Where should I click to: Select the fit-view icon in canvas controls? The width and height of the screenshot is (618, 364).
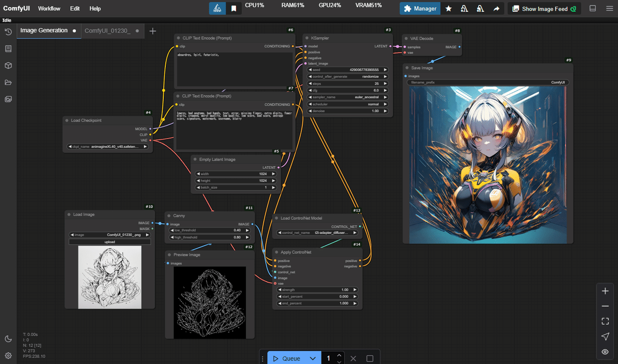coord(605,321)
